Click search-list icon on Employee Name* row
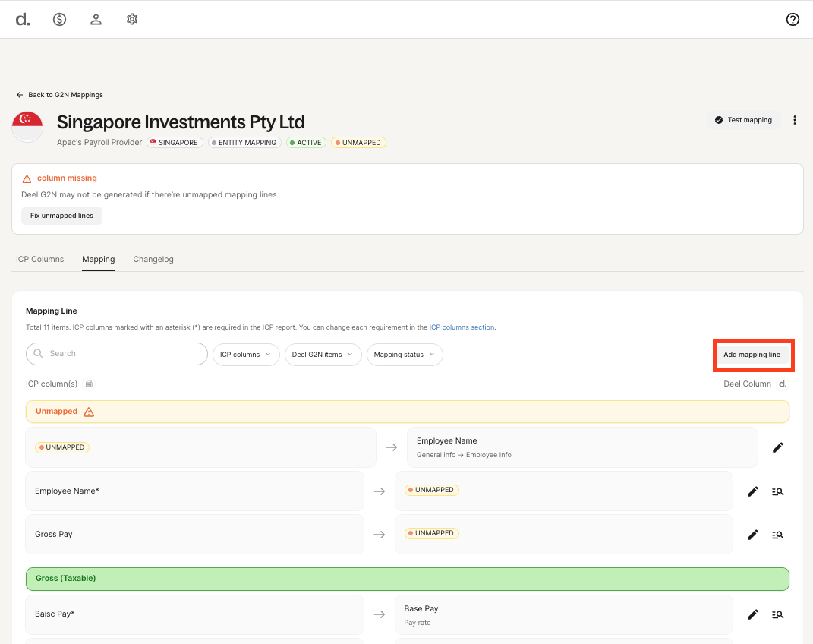The image size is (813, 644). tap(777, 491)
